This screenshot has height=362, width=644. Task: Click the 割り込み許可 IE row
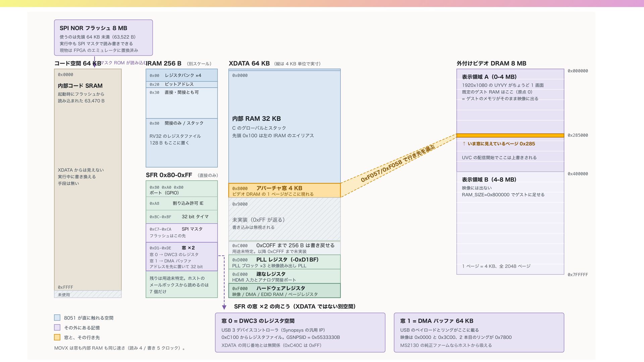coord(181,203)
